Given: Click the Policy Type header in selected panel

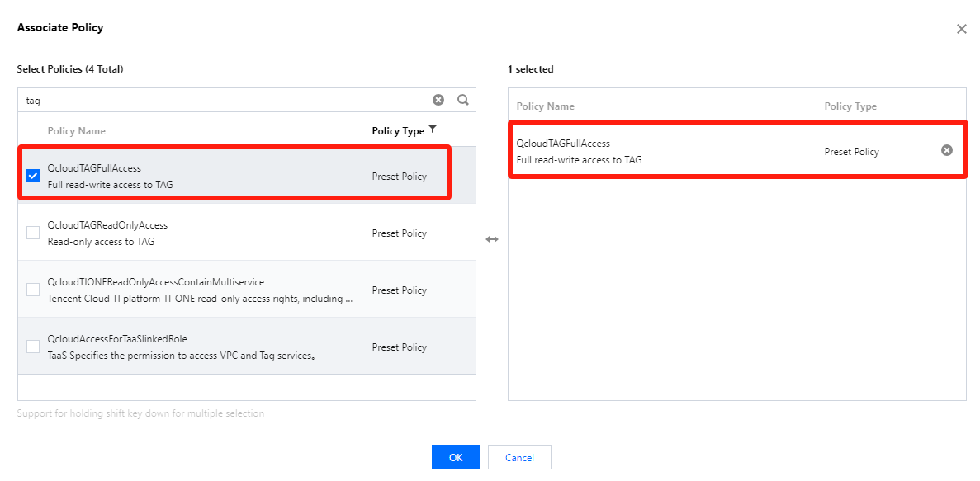Looking at the screenshot, I should tap(850, 106).
